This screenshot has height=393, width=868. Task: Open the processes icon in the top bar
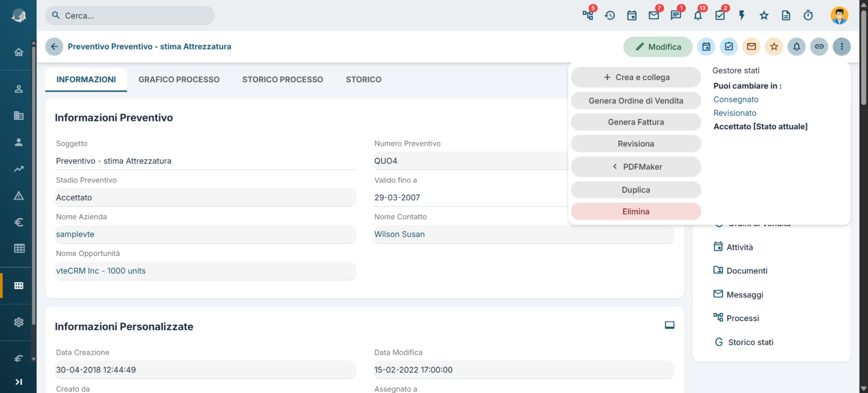click(x=588, y=15)
